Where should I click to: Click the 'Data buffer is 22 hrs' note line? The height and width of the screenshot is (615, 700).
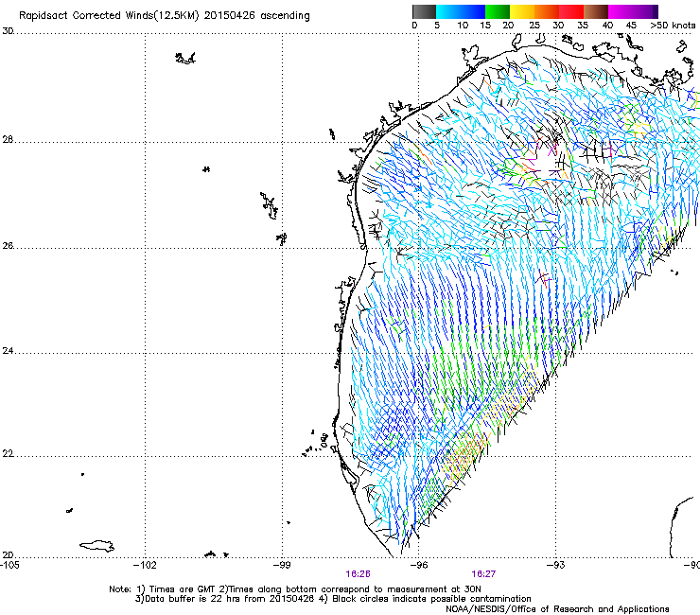click(x=333, y=599)
